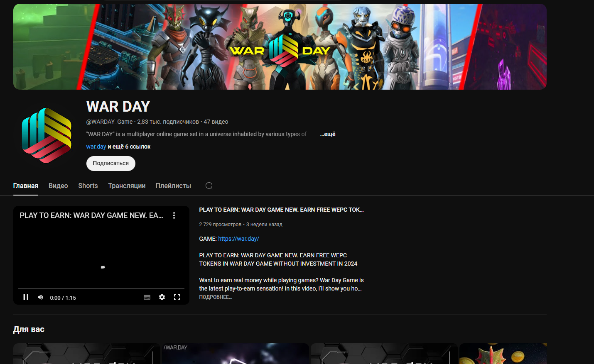Click the 3 недели назад upload date
The height and width of the screenshot is (364, 594).
(264, 225)
